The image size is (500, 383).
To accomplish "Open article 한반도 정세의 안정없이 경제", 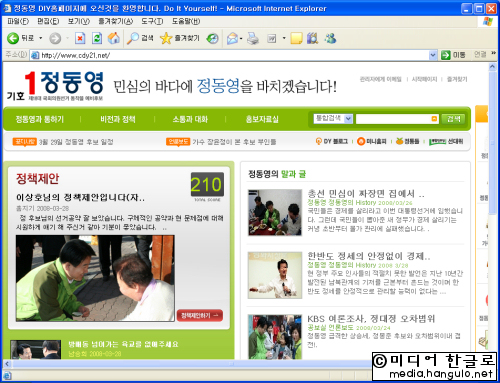I will coord(369,256).
